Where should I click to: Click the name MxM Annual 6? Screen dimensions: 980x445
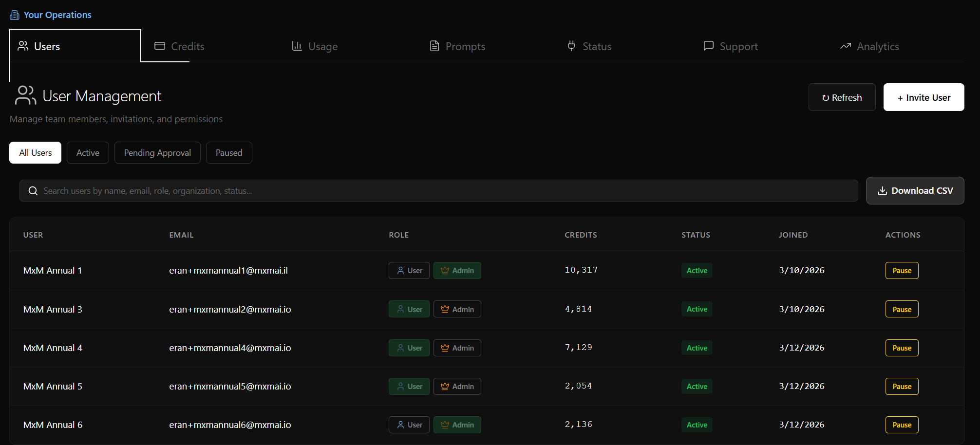[x=53, y=425]
